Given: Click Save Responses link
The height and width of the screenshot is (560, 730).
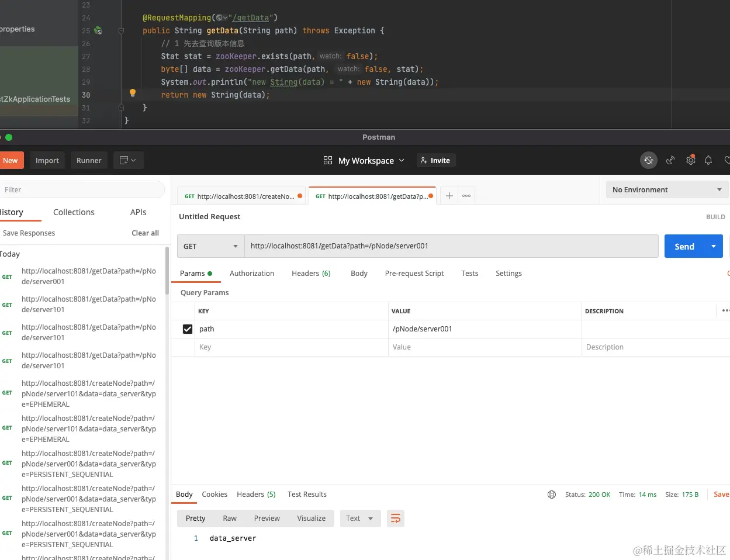Looking at the screenshot, I should point(29,233).
